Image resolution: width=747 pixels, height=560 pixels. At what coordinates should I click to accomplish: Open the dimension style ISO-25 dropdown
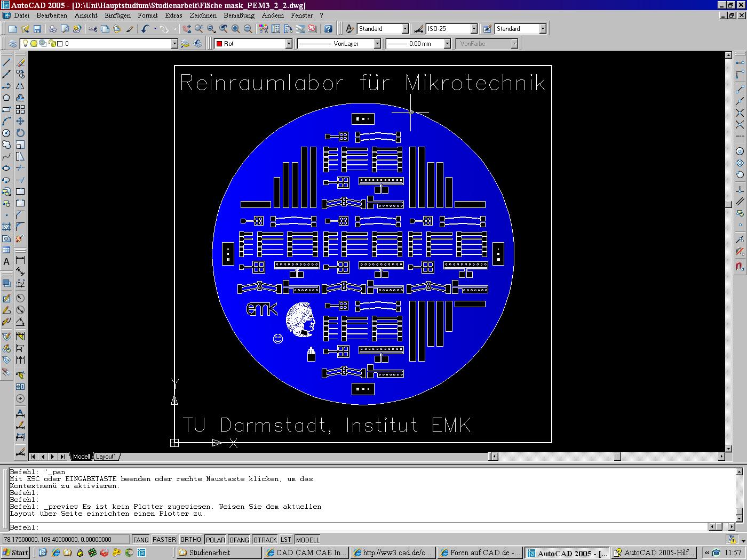pyautogui.click(x=474, y=29)
